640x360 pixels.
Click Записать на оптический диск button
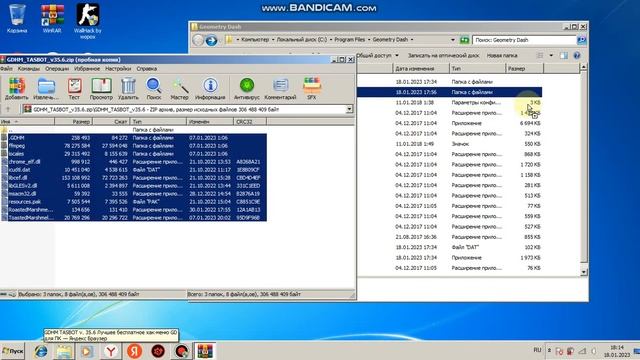click(x=443, y=55)
